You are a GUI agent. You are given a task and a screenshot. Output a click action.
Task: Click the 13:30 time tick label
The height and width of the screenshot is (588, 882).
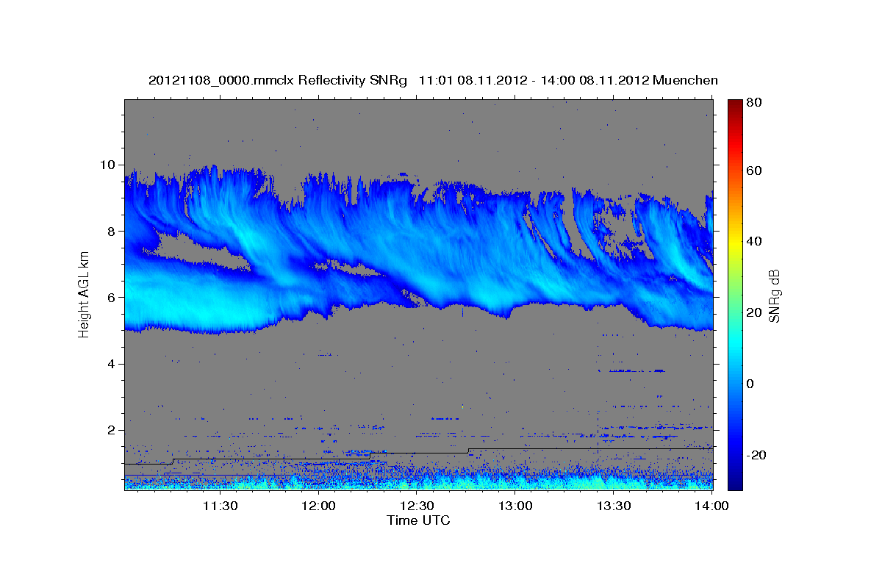coord(614,506)
